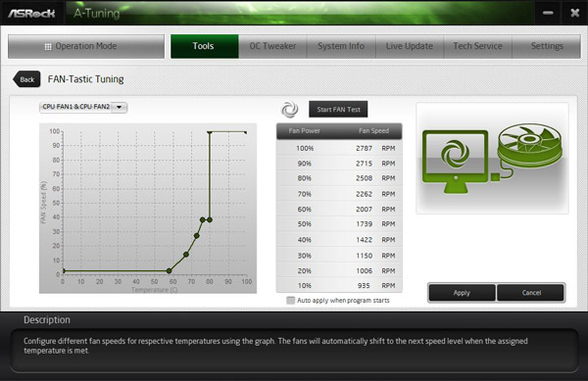Minimize the A-Tuning window
Viewport: 588px width, 381px height.
pos(548,13)
